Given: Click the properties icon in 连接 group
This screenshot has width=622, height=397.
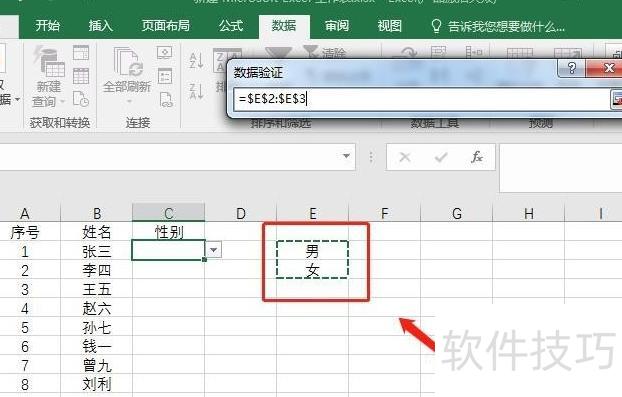Looking at the screenshot, I should point(165,75).
